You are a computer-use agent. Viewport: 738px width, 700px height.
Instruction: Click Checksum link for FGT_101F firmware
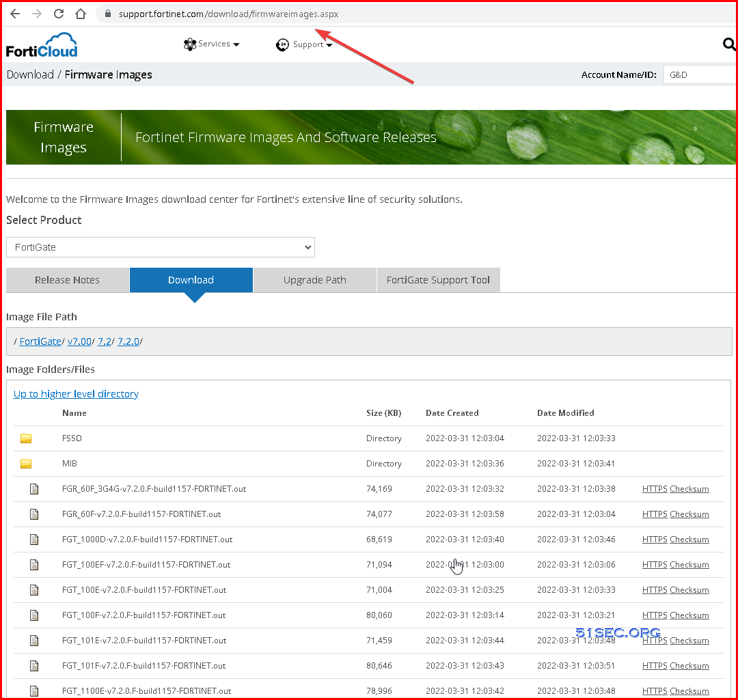[689, 666]
